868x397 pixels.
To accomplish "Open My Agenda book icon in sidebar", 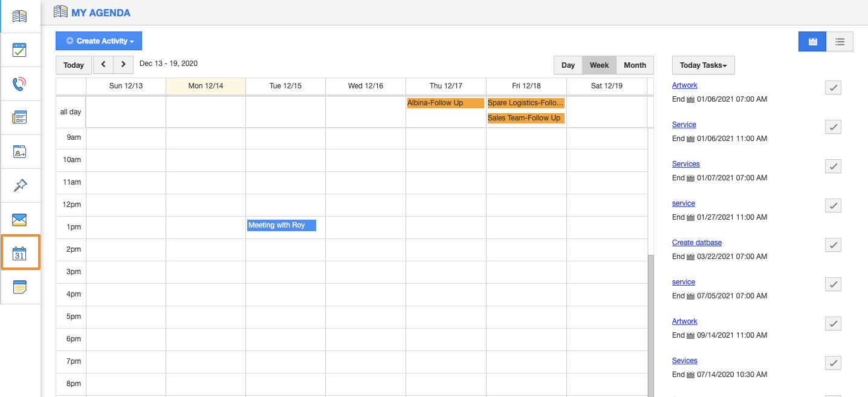I will [20, 16].
